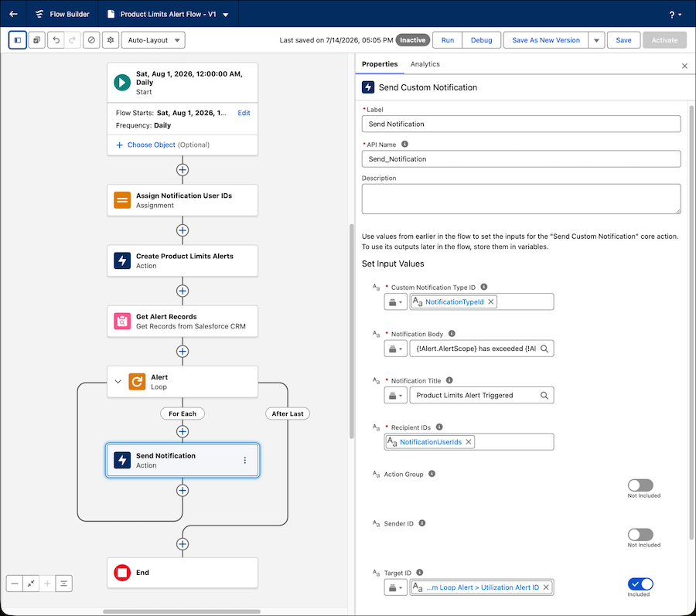The image size is (696, 616).
Task: Select the Assign Notification User IDs element
Action: coord(183,200)
